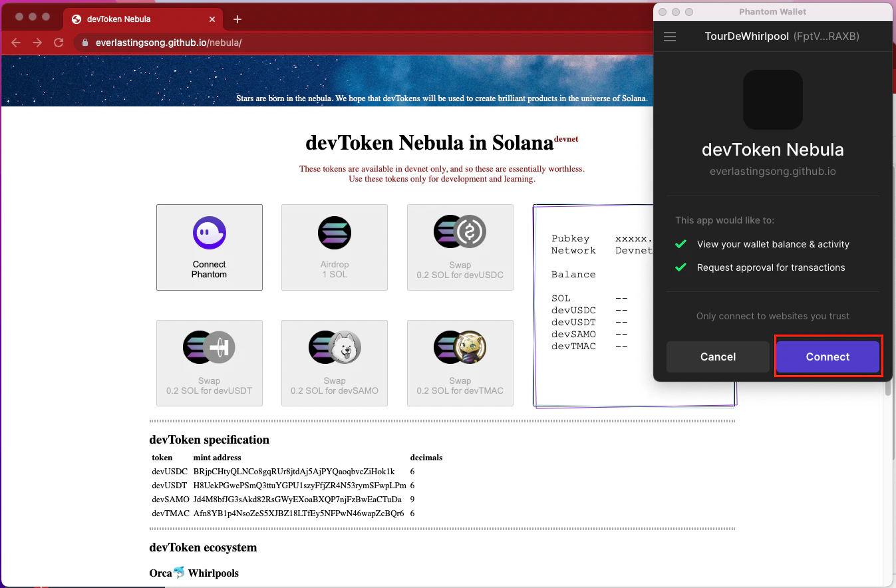Click the dark app icon in Phantom Wallet
Viewport: 896px width, 588px height.
point(773,100)
